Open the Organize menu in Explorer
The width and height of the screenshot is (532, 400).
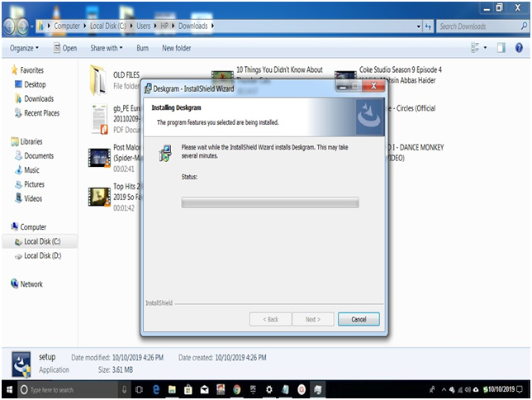click(x=24, y=48)
